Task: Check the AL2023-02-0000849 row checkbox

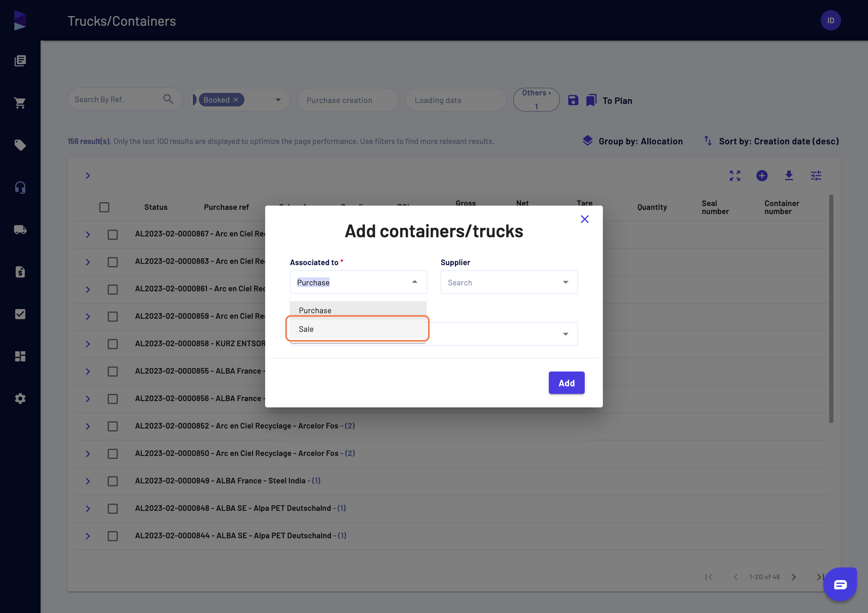Action: [113, 481]
